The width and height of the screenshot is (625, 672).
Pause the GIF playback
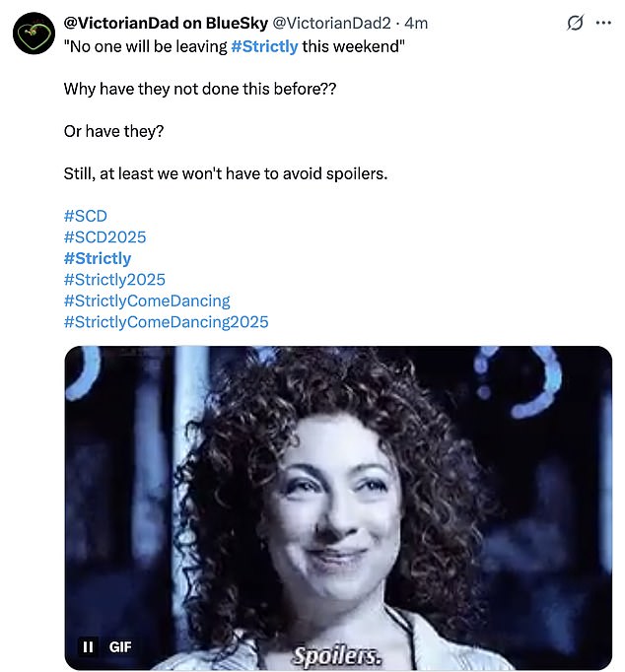tap(88, 646)
